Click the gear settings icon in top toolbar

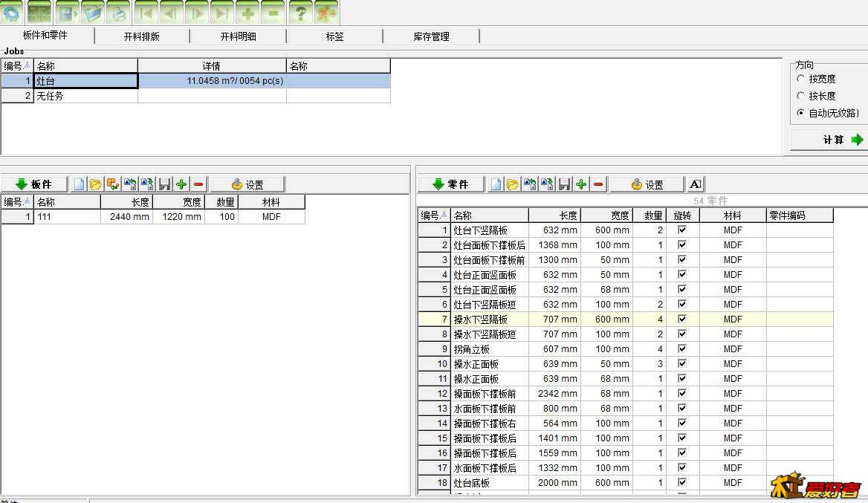[x=13, y=13]
